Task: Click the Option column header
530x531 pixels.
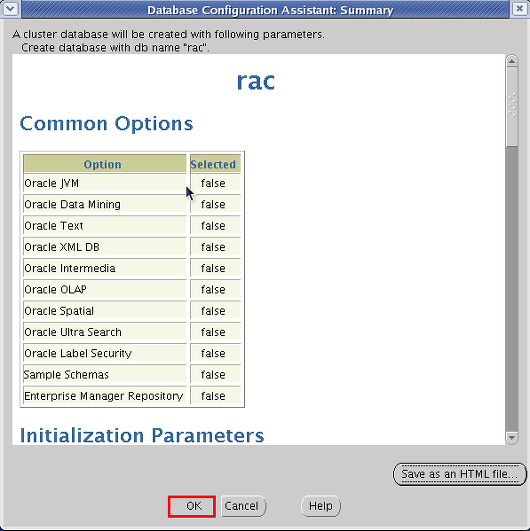Action: (105, 164)
